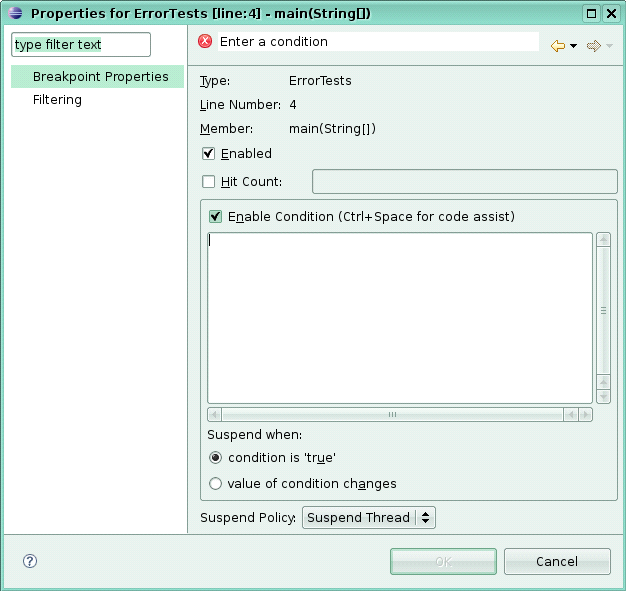Toggle the Enable Condition checkbox
Image resolution: width=626 pixels, height=591 pixels.
point(216,217)
